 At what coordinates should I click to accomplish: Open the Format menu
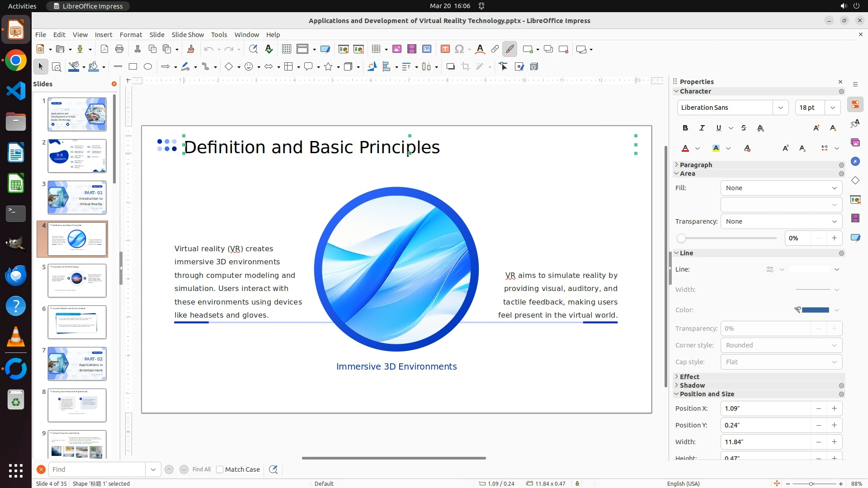(x=131, y=35)
